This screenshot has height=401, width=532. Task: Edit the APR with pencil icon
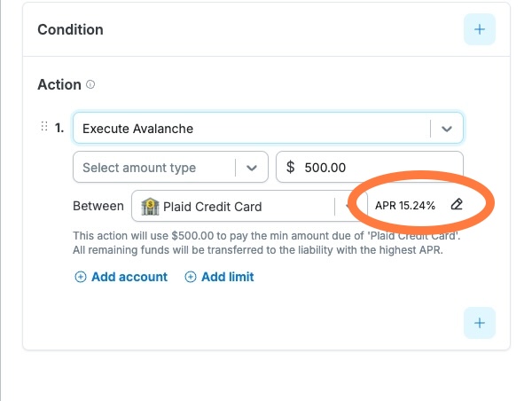[457, 204]
